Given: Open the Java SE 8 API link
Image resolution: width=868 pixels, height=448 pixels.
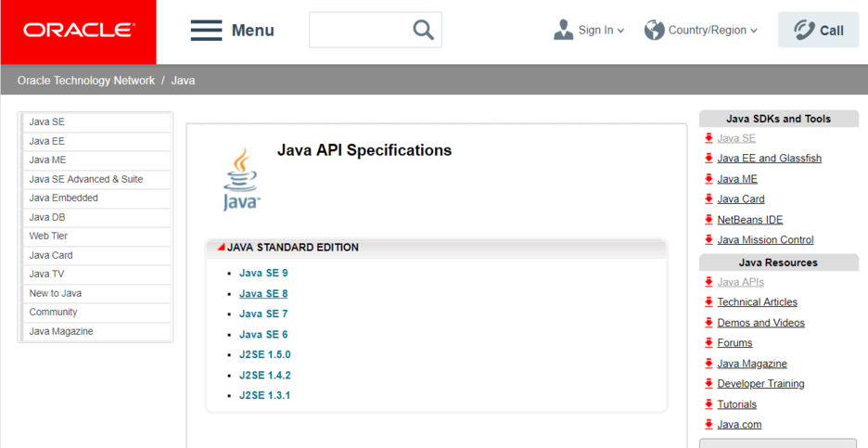Looking at the screenshot, I should pos(263,293).
